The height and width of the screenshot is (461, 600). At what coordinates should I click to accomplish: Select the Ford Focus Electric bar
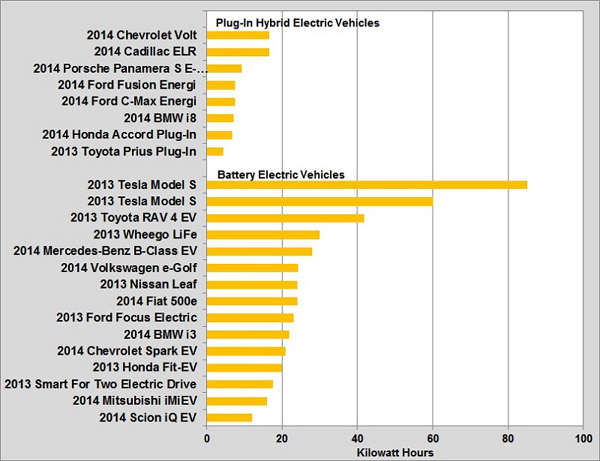250,318
